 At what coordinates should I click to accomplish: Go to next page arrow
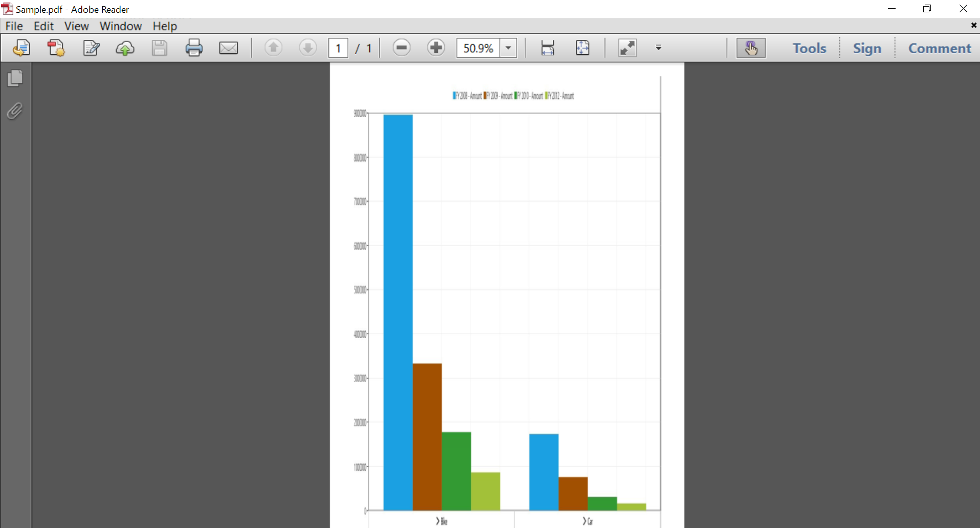(308, 48)
